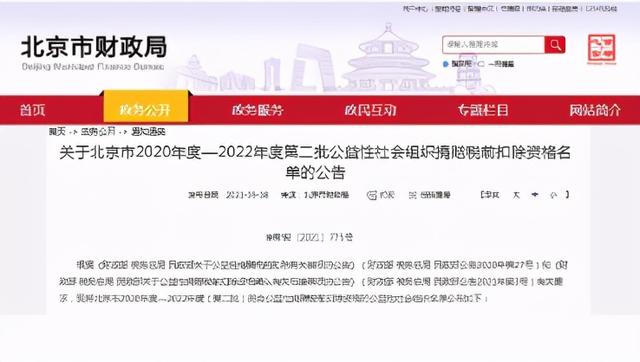Focus the site search input field
Screen dimensions: 640x362
point(493,44)
